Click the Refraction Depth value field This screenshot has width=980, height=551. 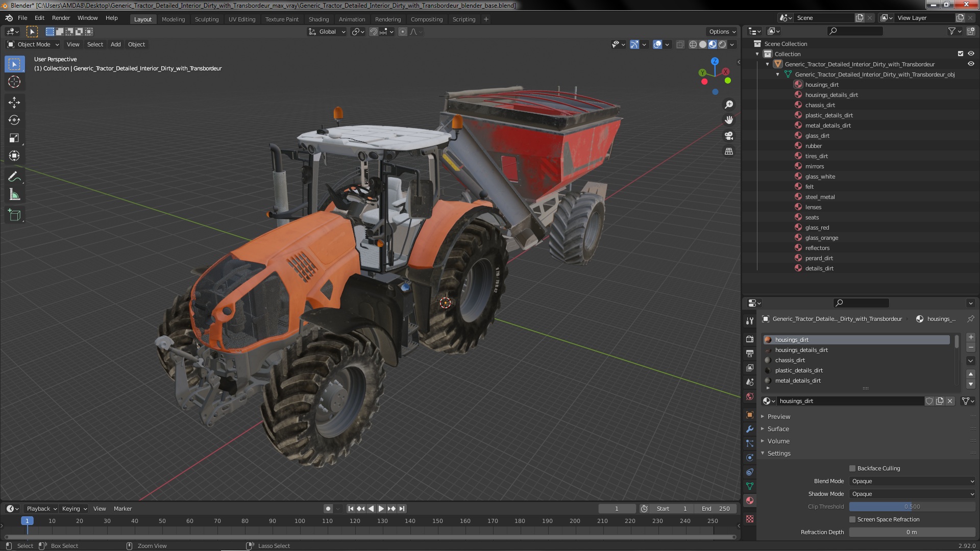point(913,532)
